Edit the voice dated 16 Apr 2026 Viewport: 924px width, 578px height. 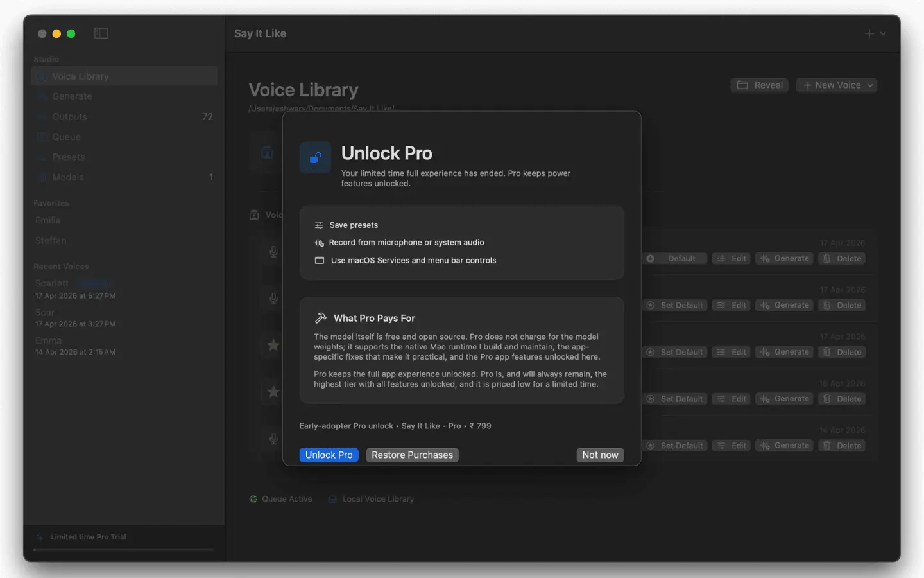click(x=732, y=399)
